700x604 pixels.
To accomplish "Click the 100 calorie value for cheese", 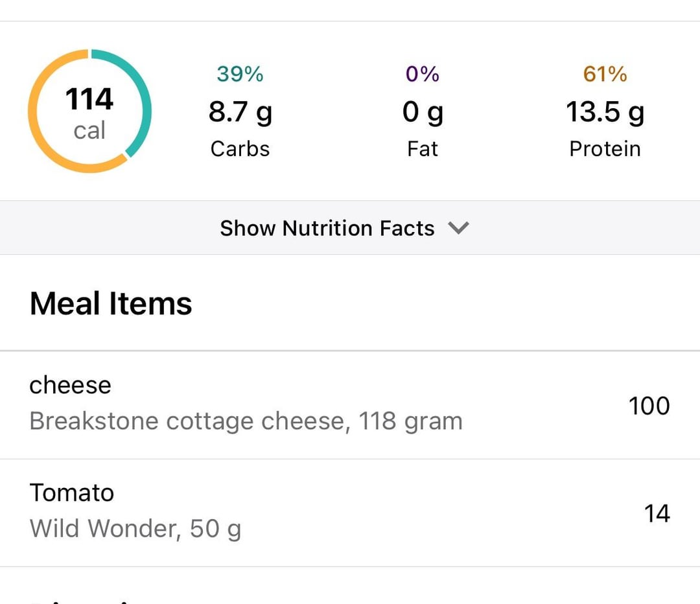I will point(649,406).
